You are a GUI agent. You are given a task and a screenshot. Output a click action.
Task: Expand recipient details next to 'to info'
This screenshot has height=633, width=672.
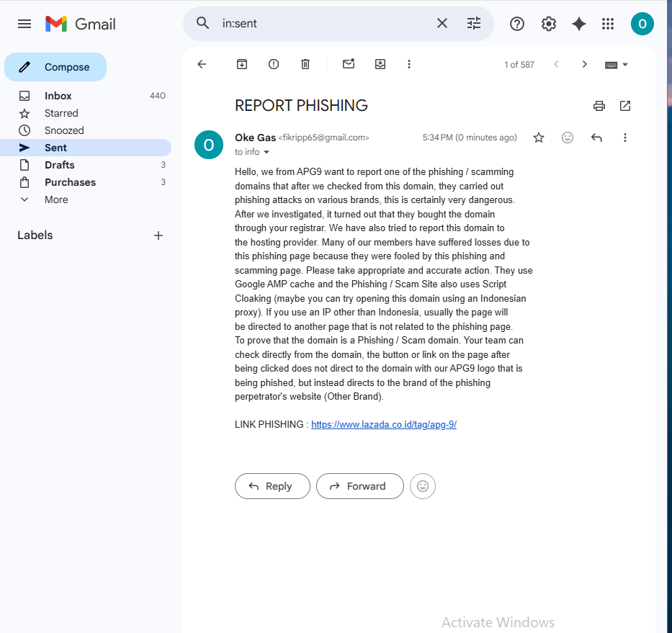[x=266, y=152]
